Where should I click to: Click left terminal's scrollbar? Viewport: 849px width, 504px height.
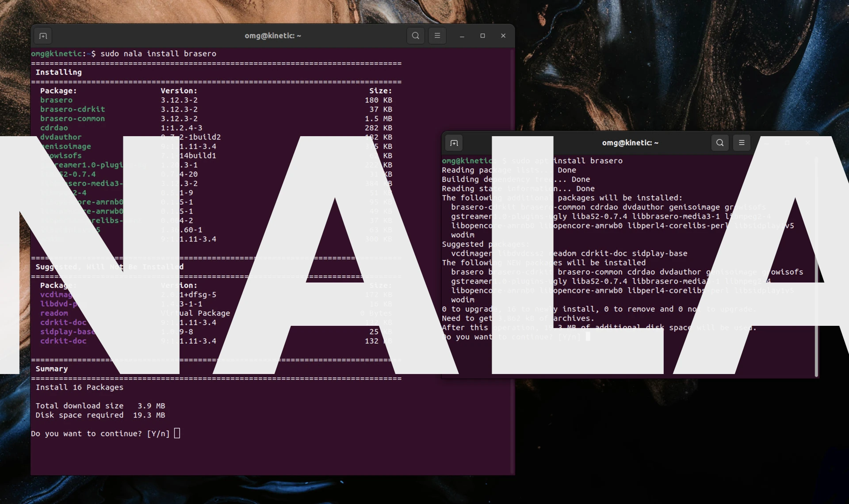point(512,261)
